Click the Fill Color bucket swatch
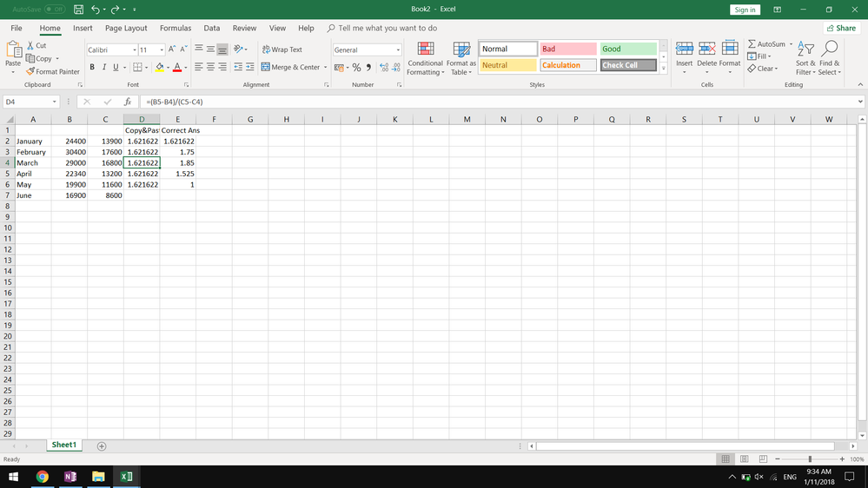 [159, 68]
